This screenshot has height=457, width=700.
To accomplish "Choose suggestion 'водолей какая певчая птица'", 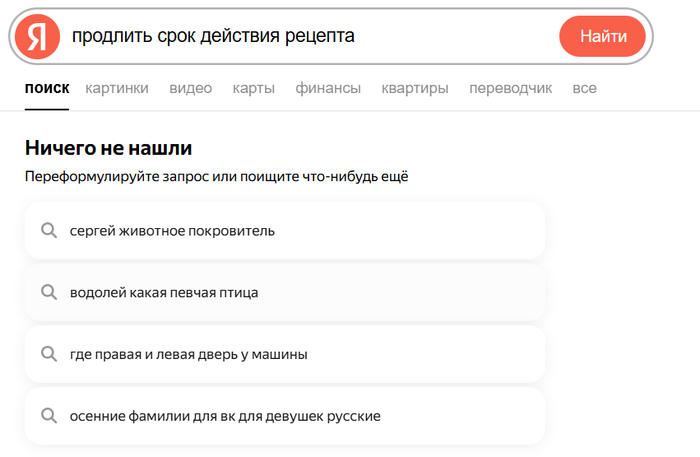I will coord(164,292).
